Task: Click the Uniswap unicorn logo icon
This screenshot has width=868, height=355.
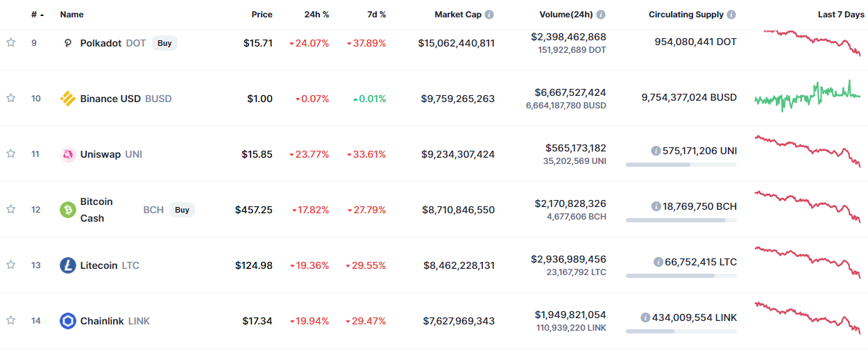Action: tap(67, 154)
